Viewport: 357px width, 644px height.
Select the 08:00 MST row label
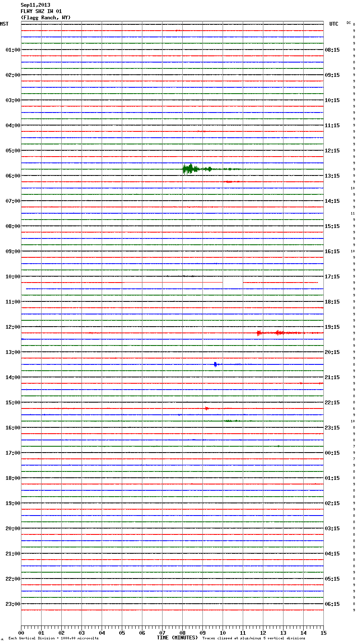point(13,226)
